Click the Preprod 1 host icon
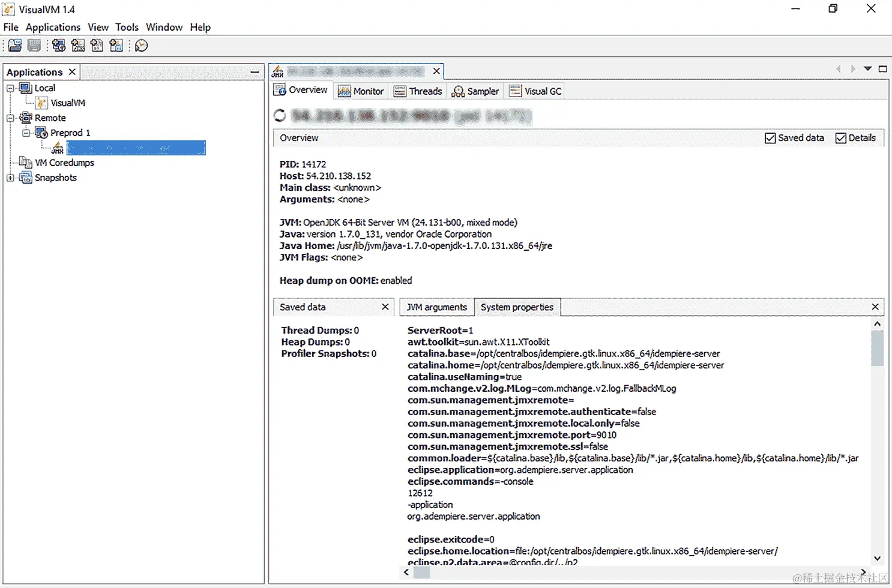Screen dimensions: 892x588 click(41, 133)
